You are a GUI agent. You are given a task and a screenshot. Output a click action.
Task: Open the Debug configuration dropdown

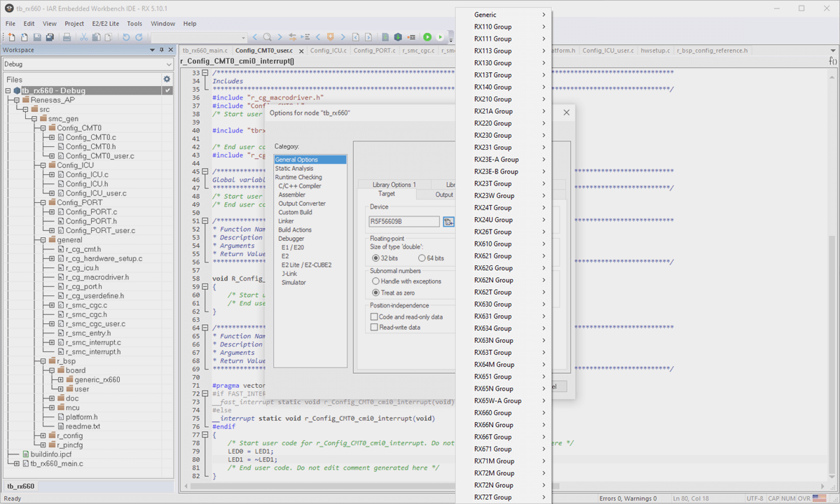tap(169, 64)
